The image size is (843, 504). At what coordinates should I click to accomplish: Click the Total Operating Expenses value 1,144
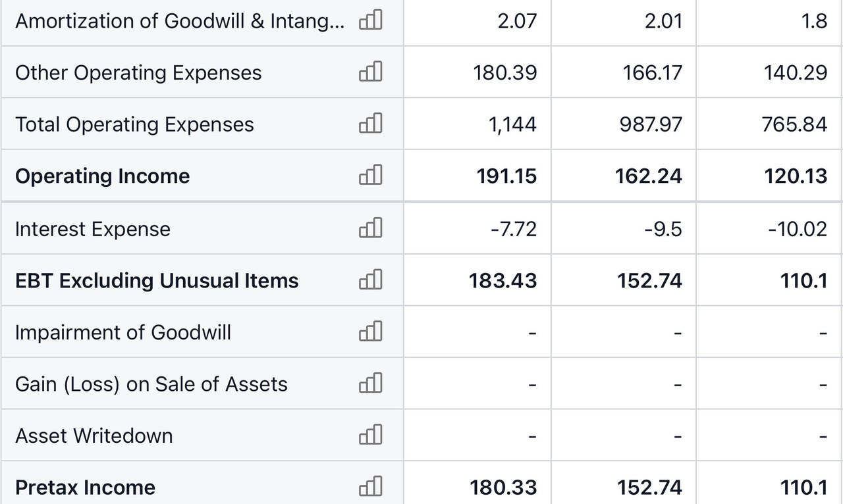click(512, 124)
